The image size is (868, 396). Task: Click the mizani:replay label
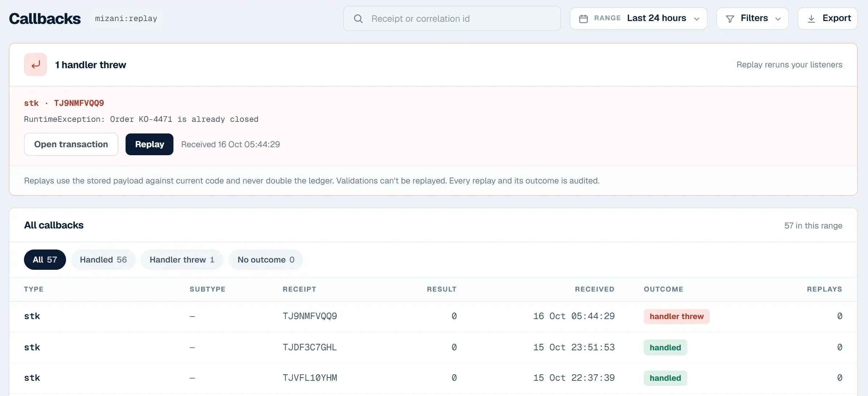click(126, 18)
